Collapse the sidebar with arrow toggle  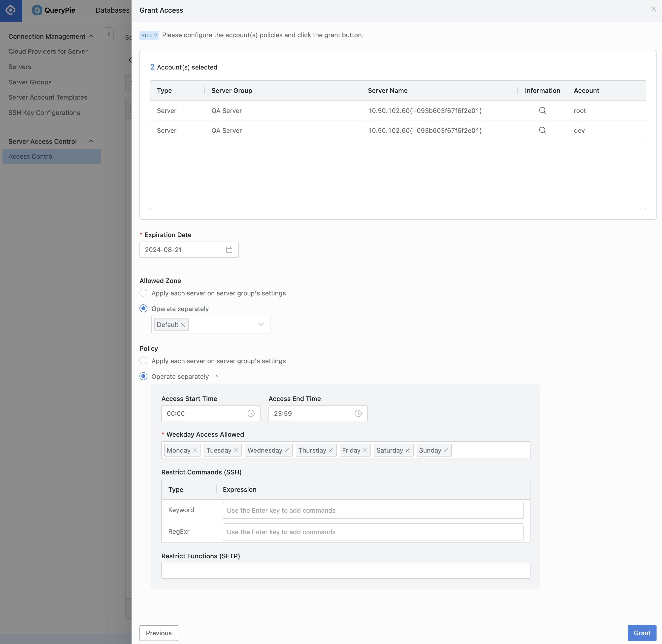coord(109,34)
